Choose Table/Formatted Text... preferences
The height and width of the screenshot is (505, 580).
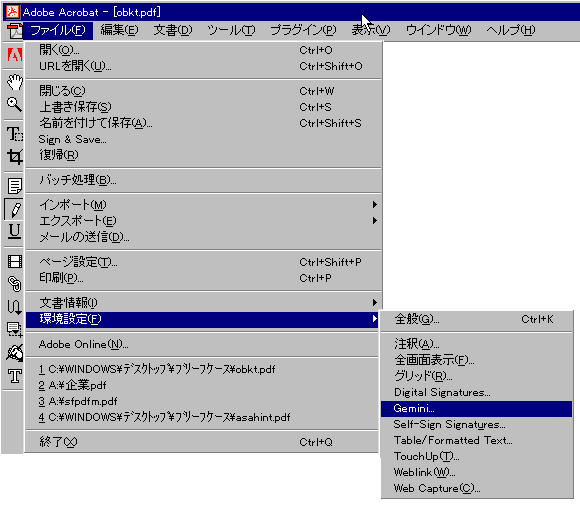tap(476, 440)
